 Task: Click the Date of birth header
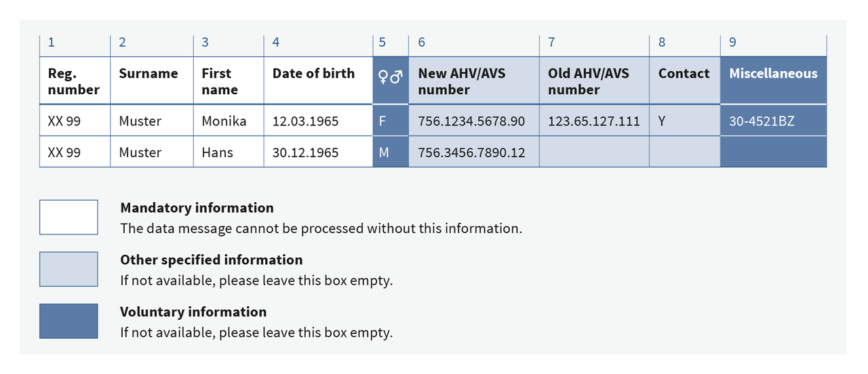[x=313, y=74]
